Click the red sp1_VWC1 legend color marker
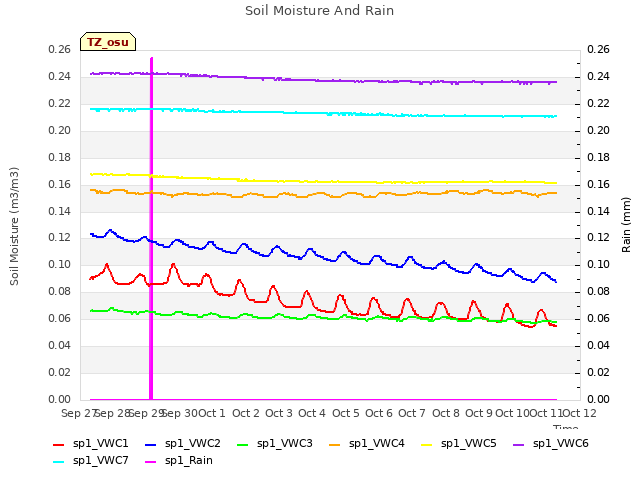640x480 pixels. [58, 445]
